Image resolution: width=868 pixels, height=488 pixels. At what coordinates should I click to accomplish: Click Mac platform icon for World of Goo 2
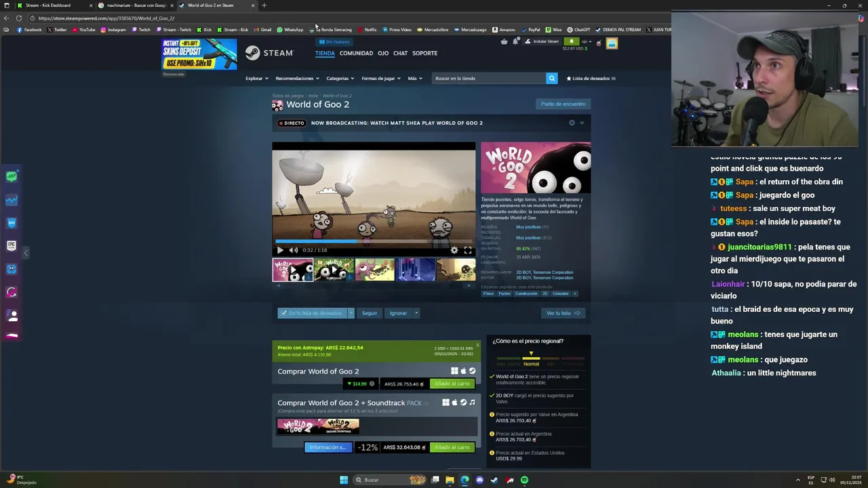463,371
